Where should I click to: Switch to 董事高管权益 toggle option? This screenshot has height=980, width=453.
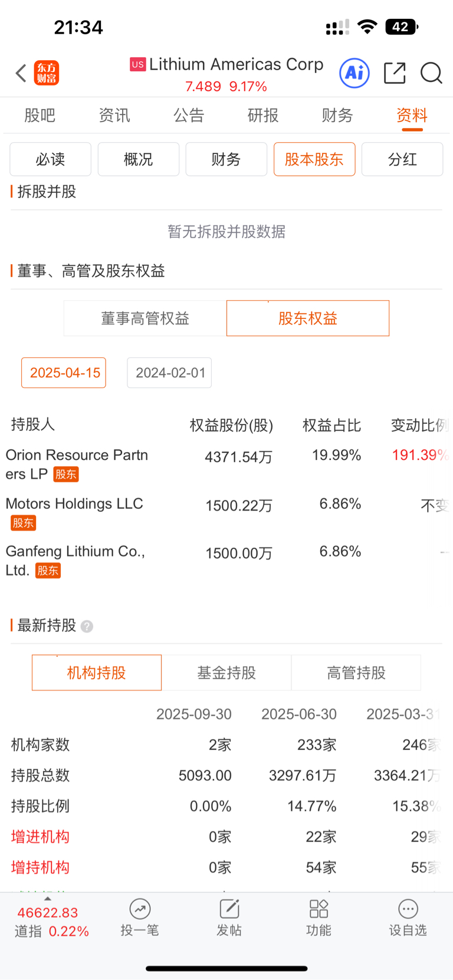[x=145, y=318]
